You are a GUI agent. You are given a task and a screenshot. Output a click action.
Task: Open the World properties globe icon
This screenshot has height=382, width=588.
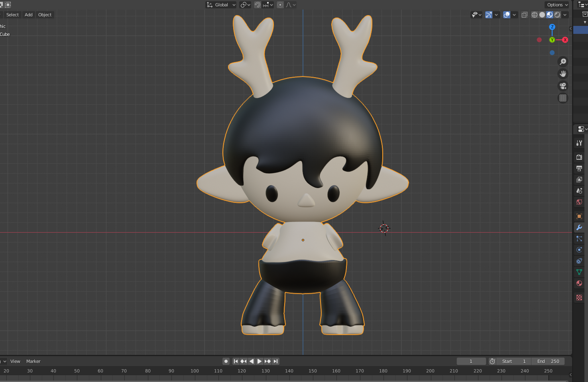pyautogui.click(x=579, y=202)
